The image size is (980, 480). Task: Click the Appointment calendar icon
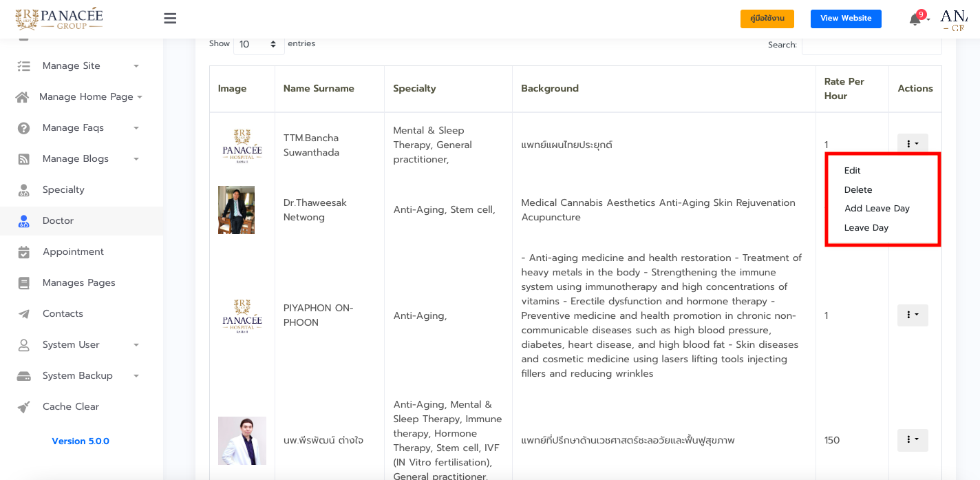(23, 252)
